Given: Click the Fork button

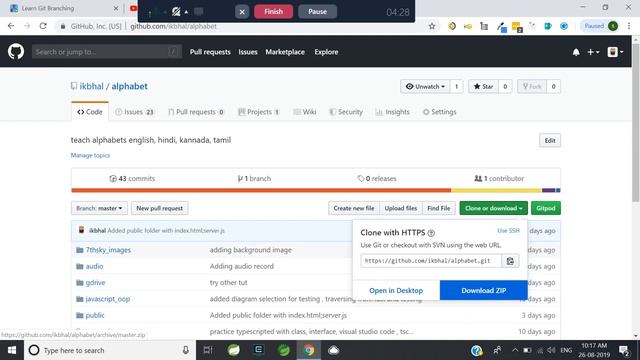Looking at the screenshot, I should (532, 87).
